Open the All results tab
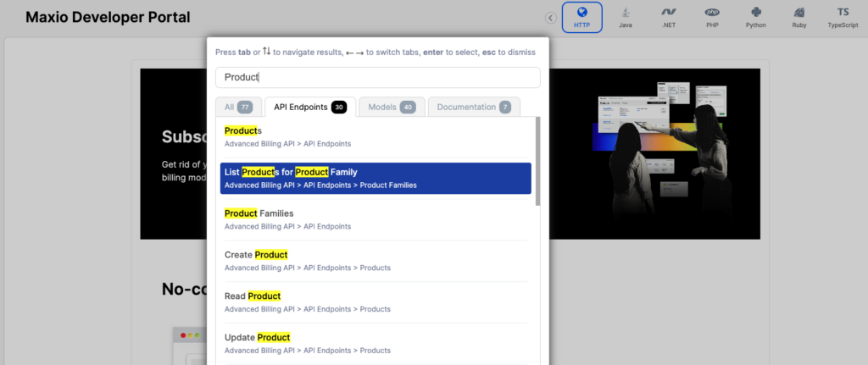 [238, 107]
